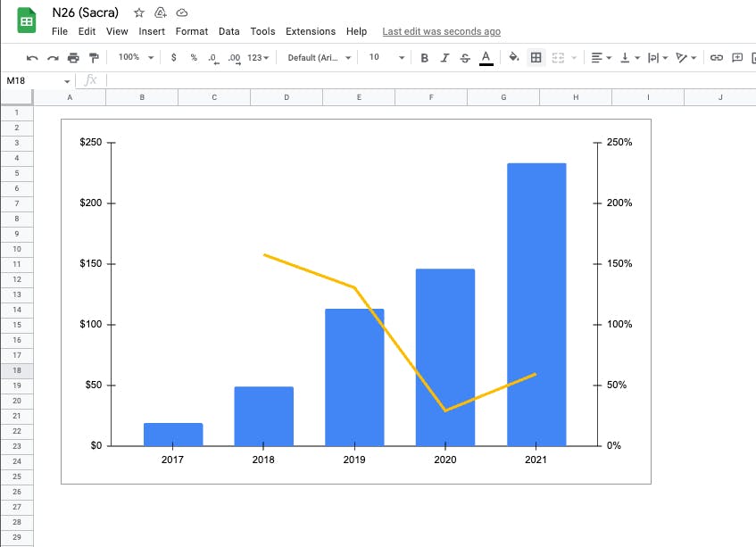This screenshot has height=547, width=756.
Task: Format as percent icon
Action: (194, 57)
